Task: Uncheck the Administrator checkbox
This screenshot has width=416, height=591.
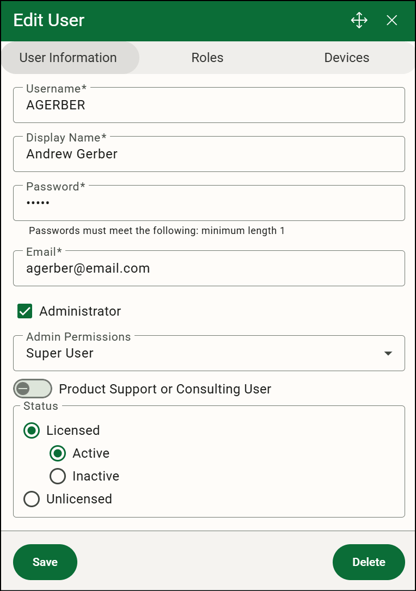Action: click(25, 311)
